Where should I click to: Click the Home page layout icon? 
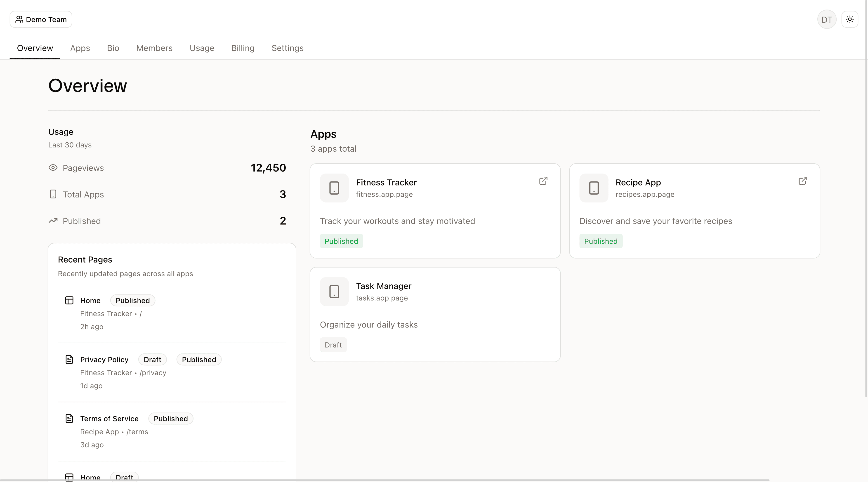point(69,301)
